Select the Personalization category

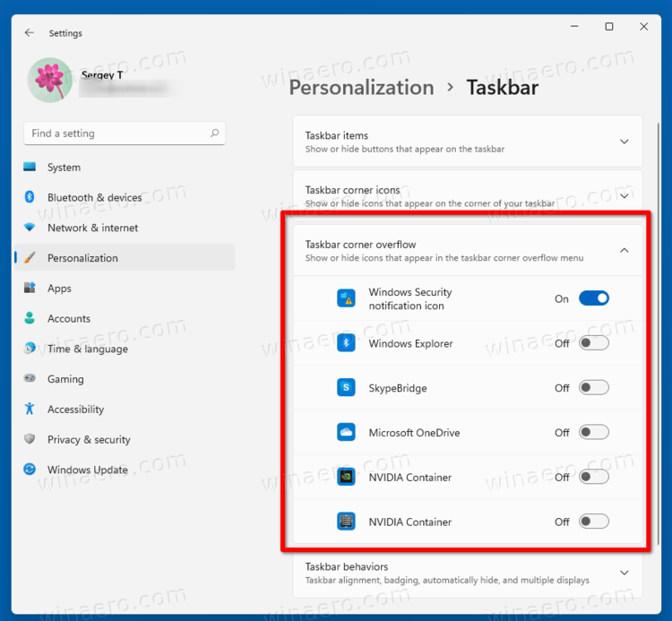[125, 257]
